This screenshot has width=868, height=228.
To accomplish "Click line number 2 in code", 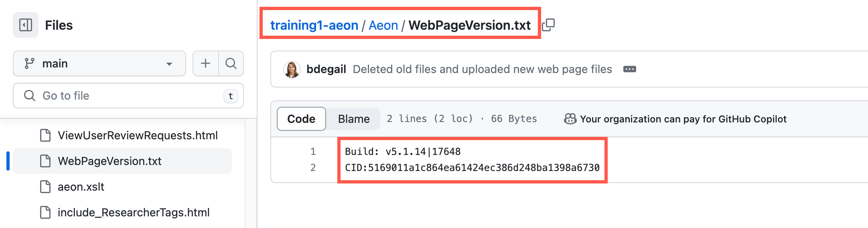I will [x=313, y=168].
